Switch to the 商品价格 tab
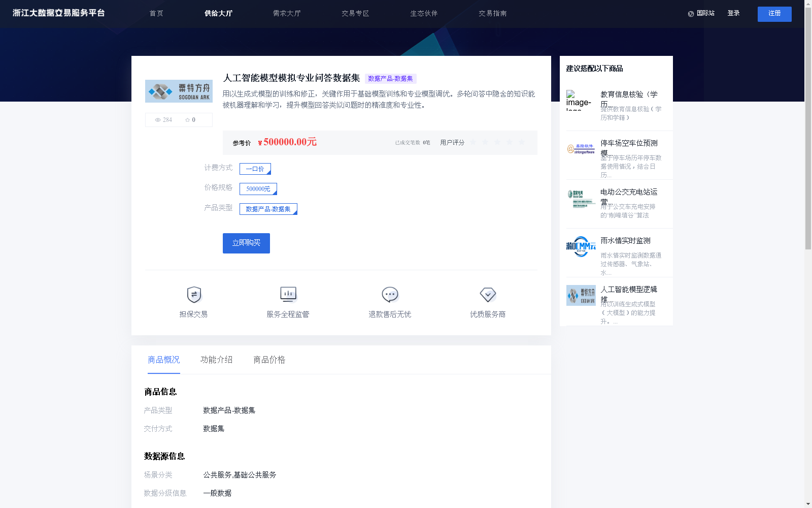This screenshot has height=508, width=812. [269, 360]
